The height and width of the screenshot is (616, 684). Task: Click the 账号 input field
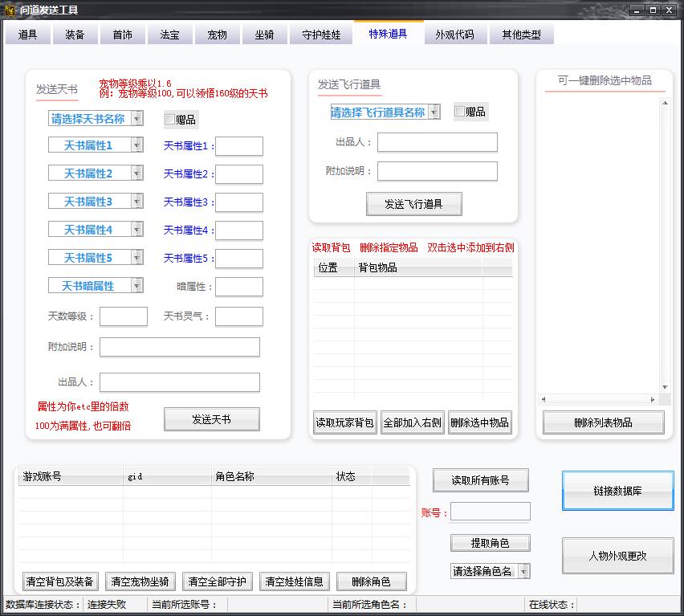pos(490,512)
